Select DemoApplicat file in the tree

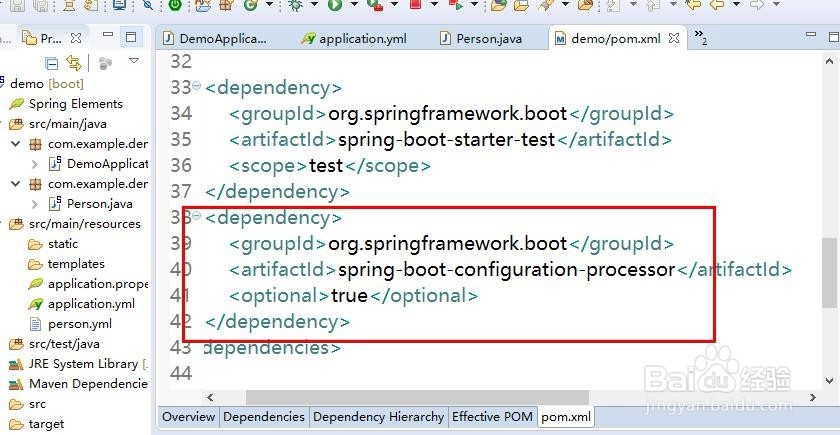[107, 164]
